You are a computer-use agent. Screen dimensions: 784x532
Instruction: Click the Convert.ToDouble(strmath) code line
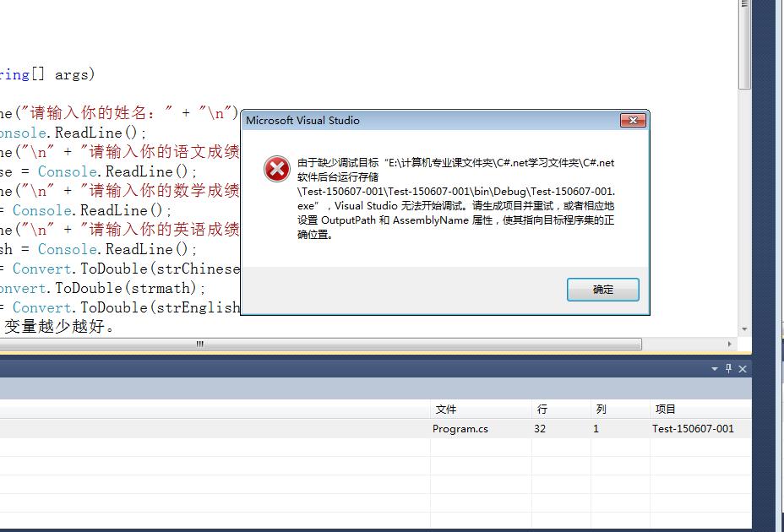[102, 288]
